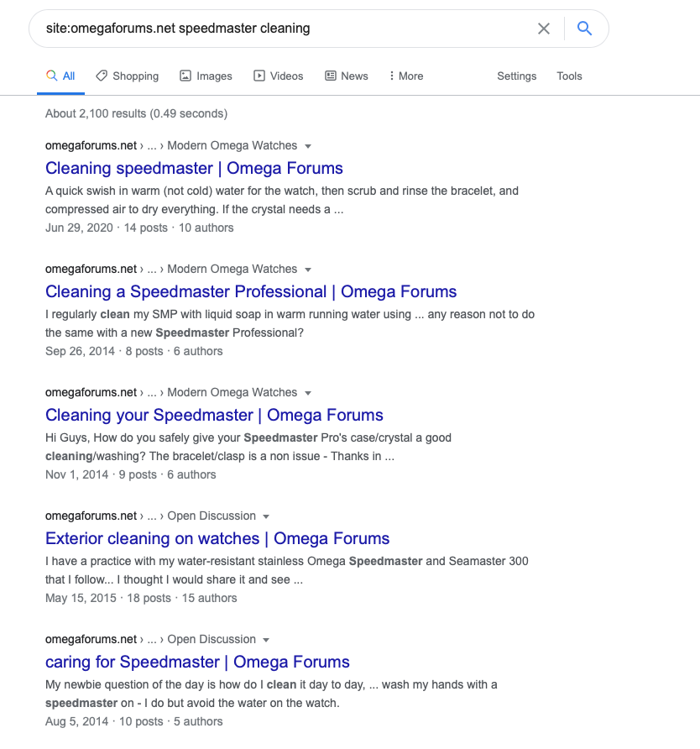Open the Exterior cleaning on watches link
This screenshot has width=700, height=749.
pyautogui.click(x=217, y=538)
